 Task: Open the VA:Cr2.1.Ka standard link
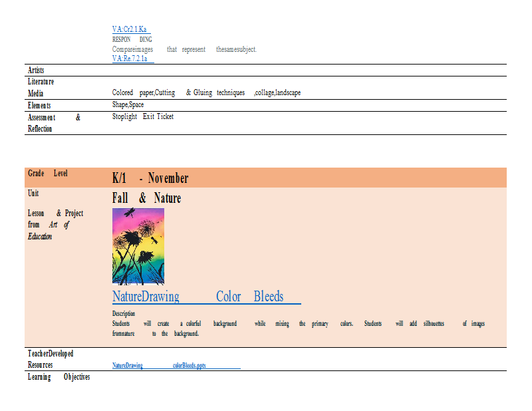[130, 29]
